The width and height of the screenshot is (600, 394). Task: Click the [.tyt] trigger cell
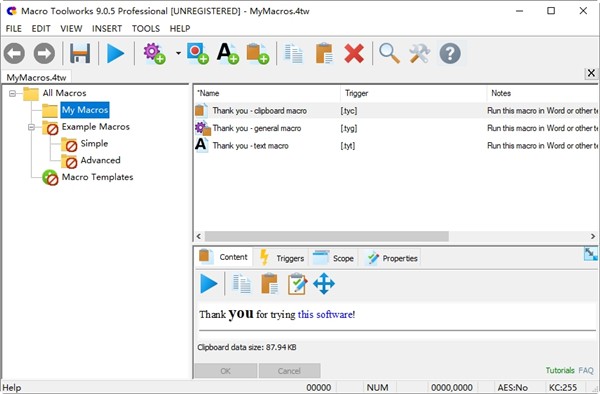point(347,146)
